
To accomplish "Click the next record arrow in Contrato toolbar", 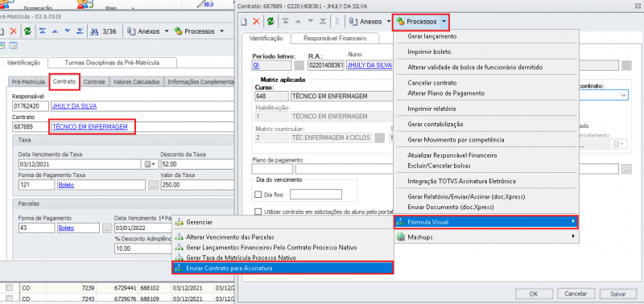I will coord(311,22).
